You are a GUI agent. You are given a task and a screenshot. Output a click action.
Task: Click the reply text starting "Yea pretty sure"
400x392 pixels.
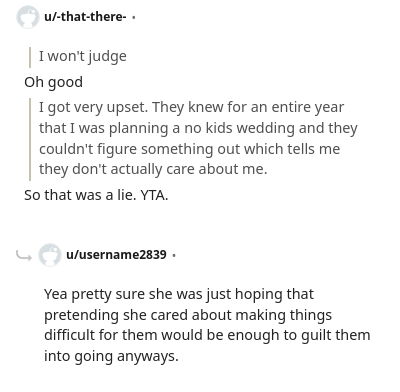coord(207,325)
